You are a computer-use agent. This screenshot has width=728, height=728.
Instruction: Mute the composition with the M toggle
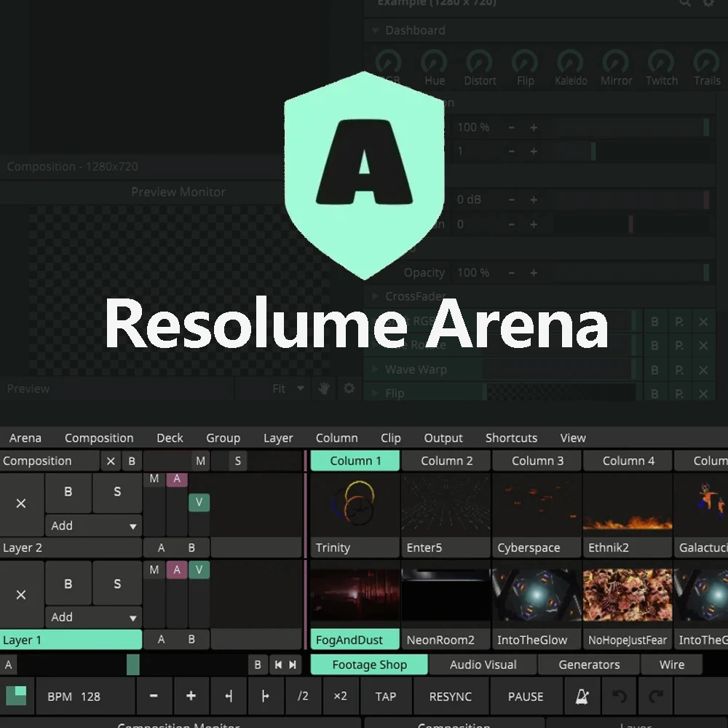tap(201, 460)
